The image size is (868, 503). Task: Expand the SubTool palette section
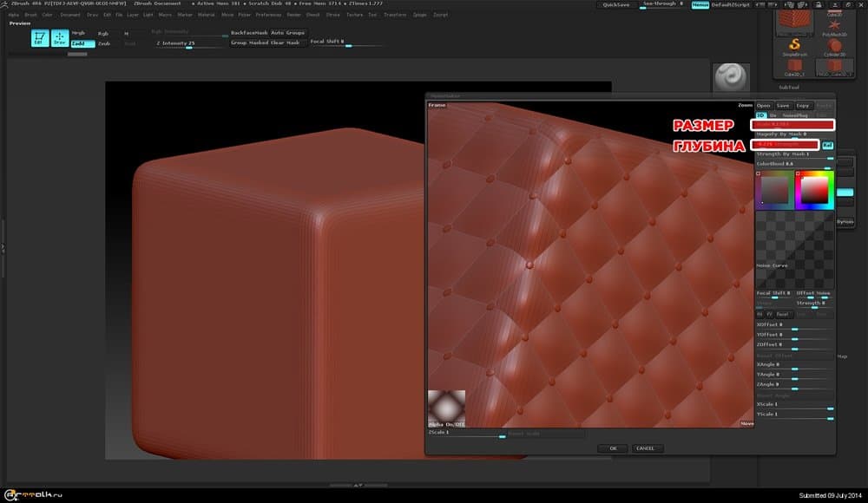pos(789,87)
